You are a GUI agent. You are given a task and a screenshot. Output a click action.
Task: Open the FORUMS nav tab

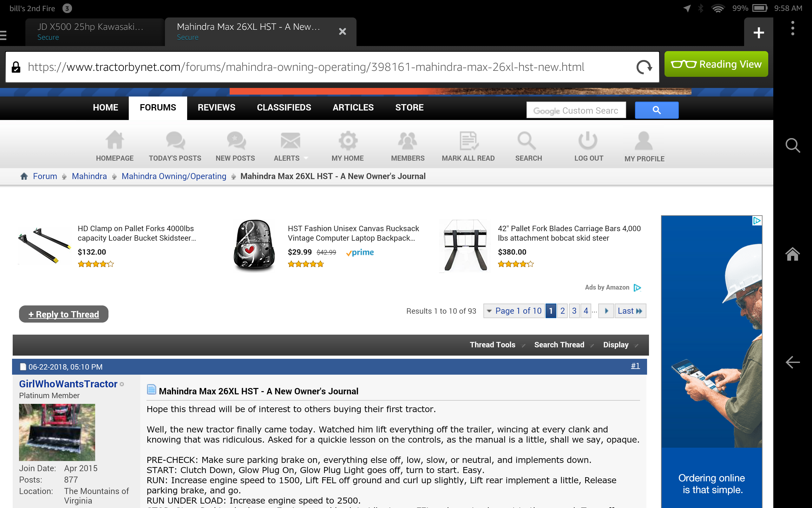point(158,108)
